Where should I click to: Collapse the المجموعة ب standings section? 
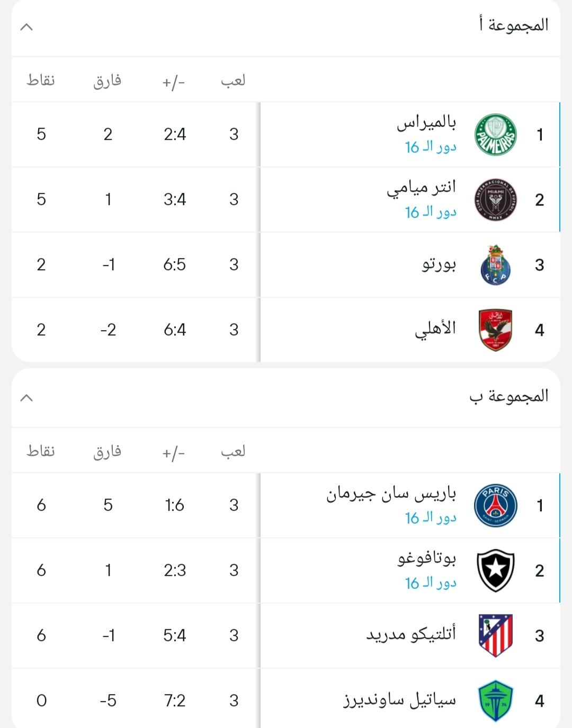click(26, 397)
